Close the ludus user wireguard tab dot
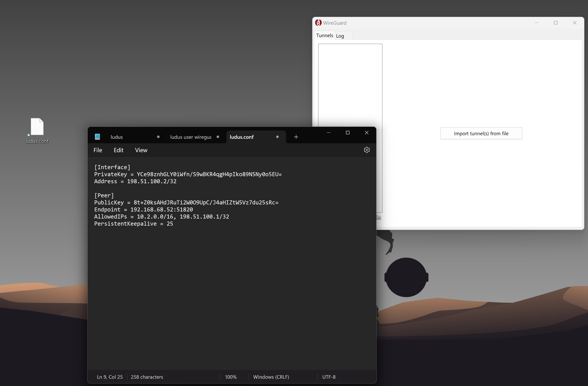 (218, 137)
